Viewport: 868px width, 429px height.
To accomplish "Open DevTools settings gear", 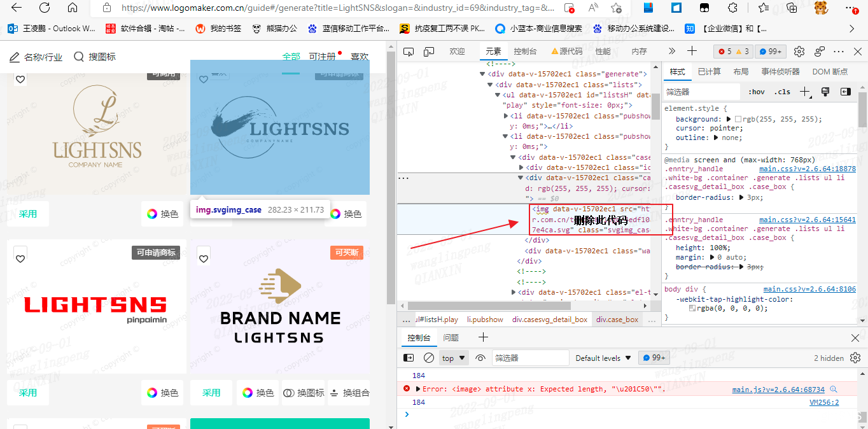I will (x=799, y=52).
